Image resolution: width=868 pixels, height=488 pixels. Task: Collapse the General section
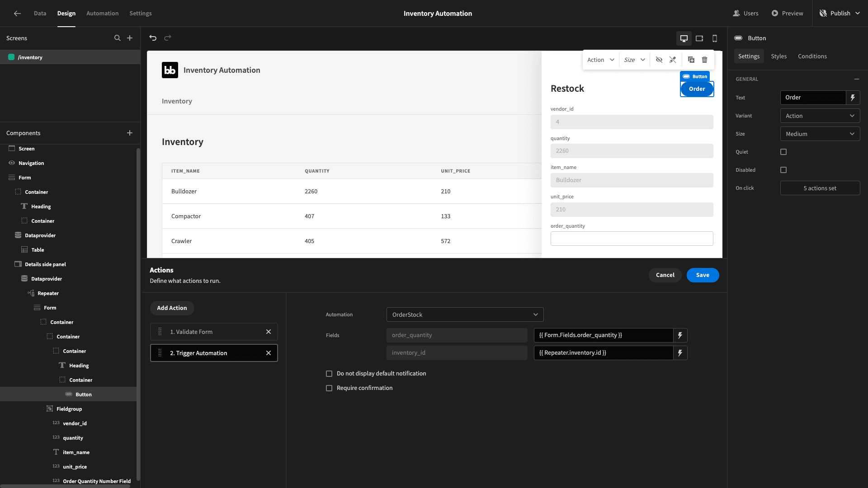(857, 79)
